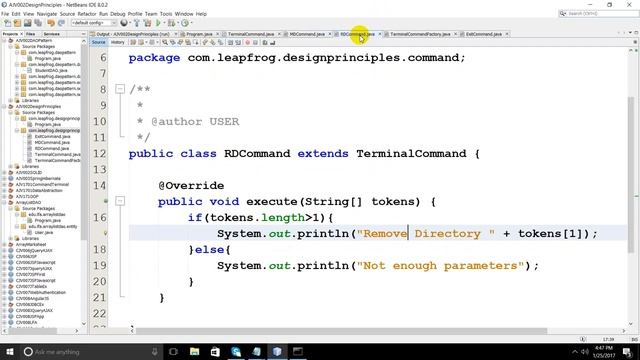The height and width of the screenshot is (360, 640).
Task: Click the "Not enough parameters" string
Action: (440, 266)
